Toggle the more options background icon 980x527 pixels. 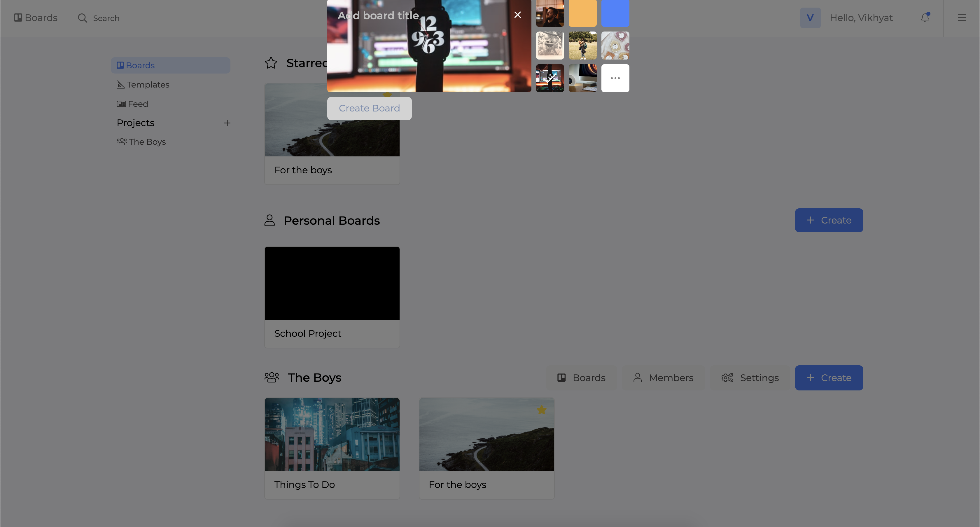tap(615, 78)
